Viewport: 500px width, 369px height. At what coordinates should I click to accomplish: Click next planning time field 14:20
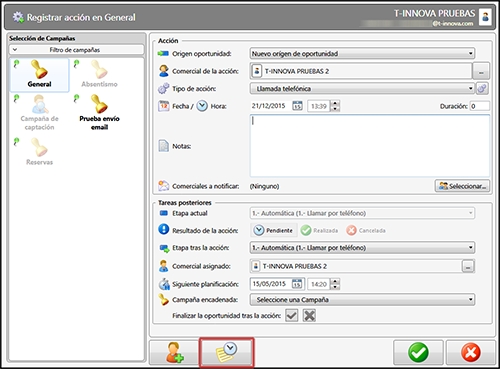319,284
